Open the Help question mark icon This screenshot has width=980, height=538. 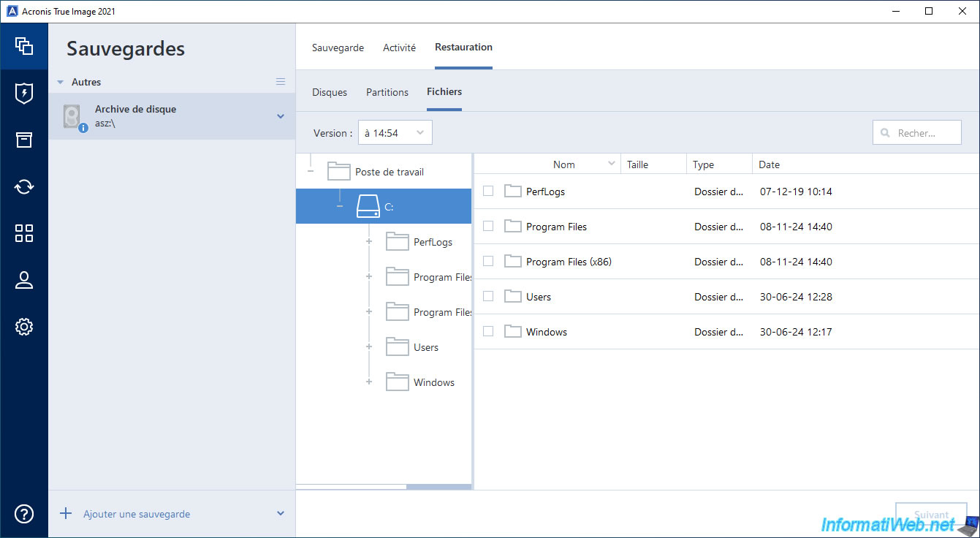(x=24, y=514)
